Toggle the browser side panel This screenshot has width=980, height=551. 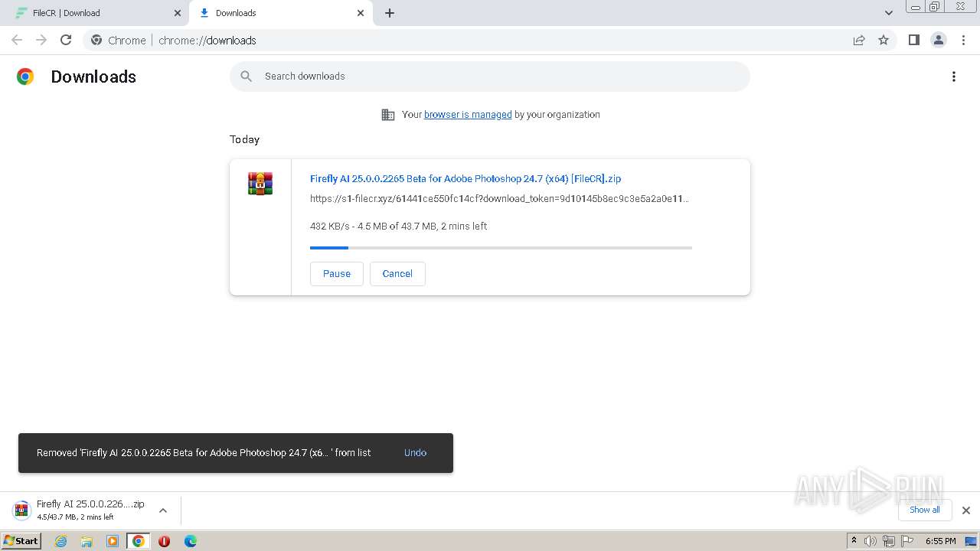[x=913, y=41]
